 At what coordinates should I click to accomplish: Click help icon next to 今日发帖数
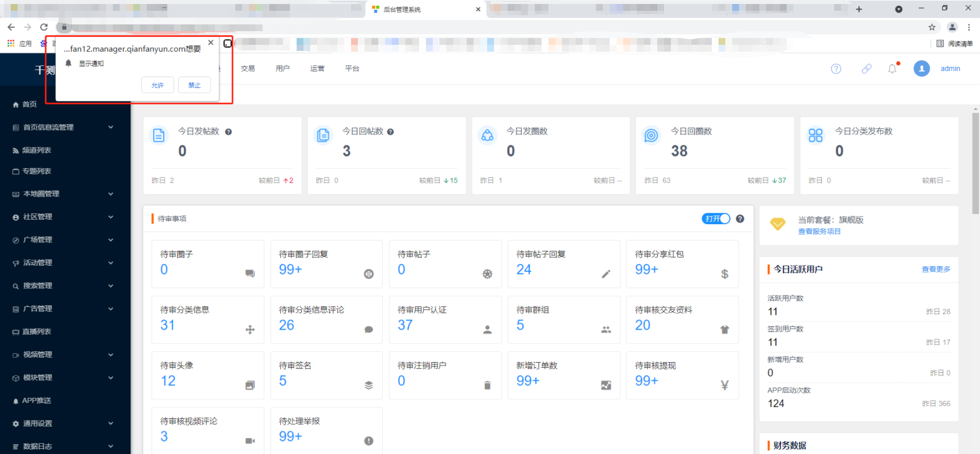coord(229,132)
